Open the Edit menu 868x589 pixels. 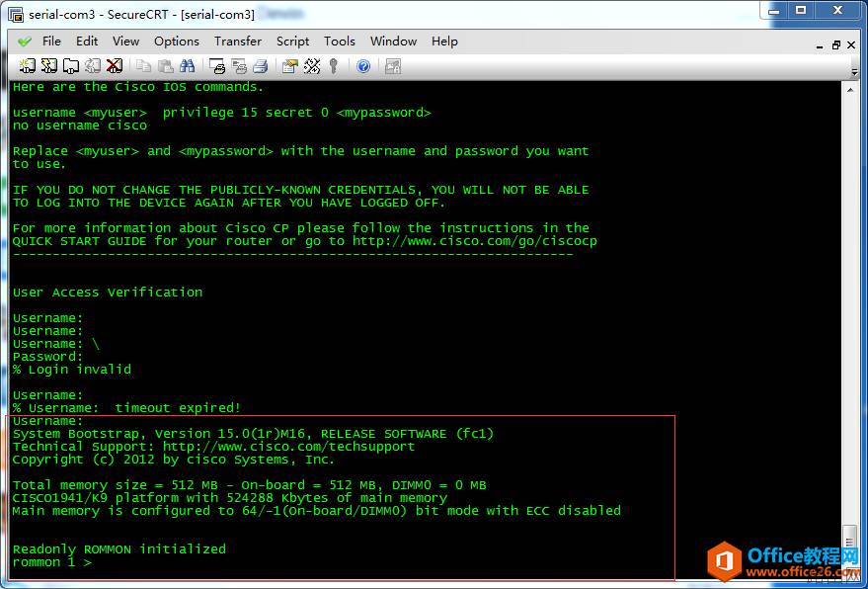(87, 41)
